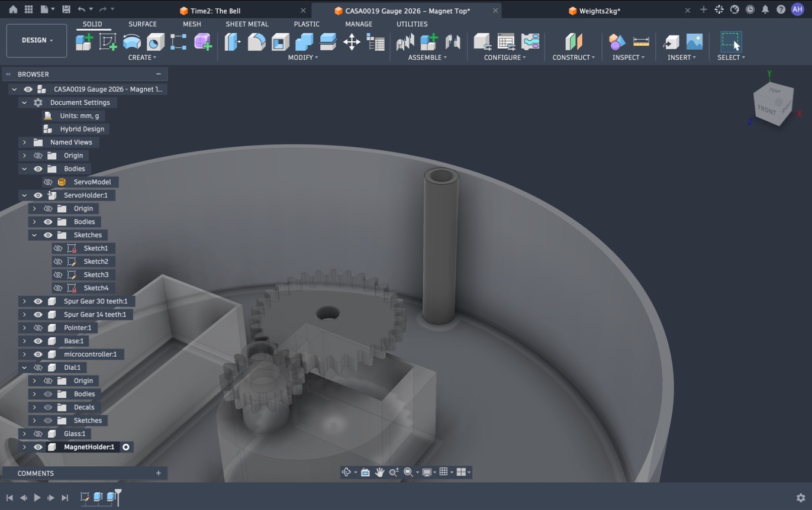Open the Offset Plane construct tool
This screenshot has height=510, width=812.
coord(573,42)
